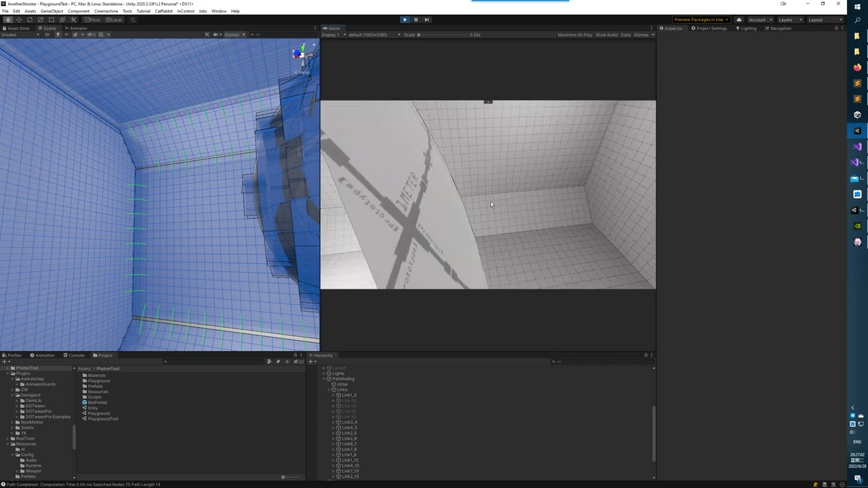Toggle Maximize On Play
868x488 pixels.
click(575, 35)
